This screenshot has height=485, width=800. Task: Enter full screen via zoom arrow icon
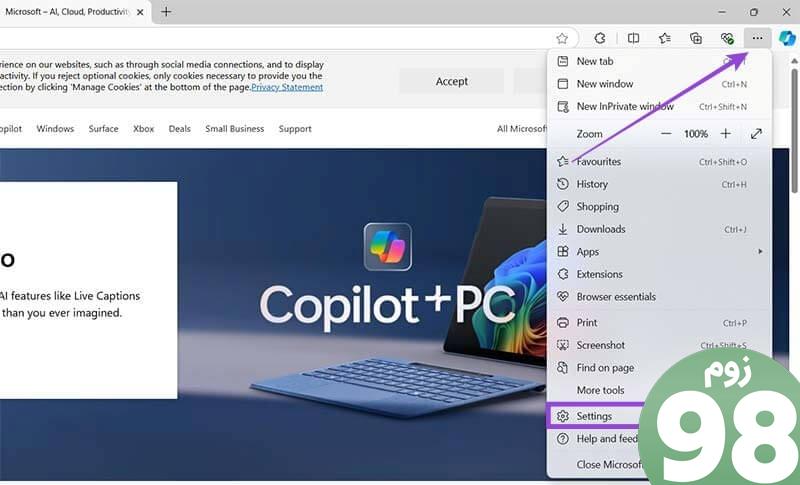click(x=756, y=134)
